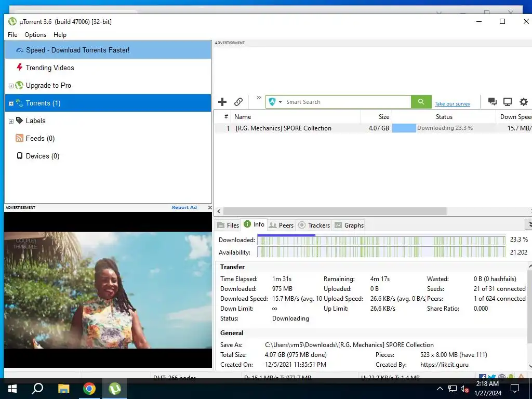Sort by the # column header
This screenshot has height=399, width=532.
[222, 117]
